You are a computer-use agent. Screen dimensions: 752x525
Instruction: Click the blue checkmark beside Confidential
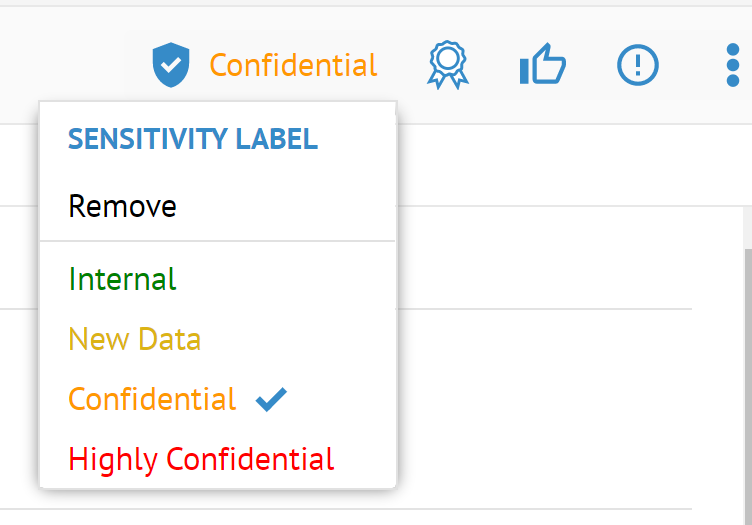pyautogui.click(x=271, y=399)
